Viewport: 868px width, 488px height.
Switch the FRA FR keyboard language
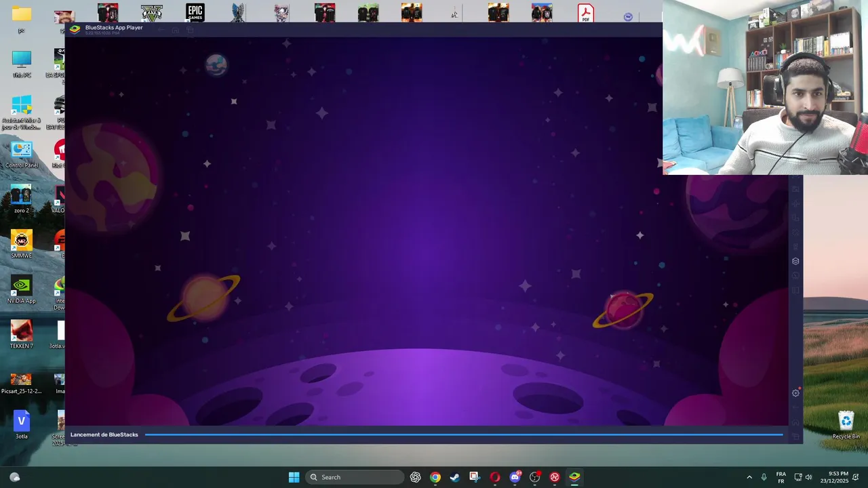click(x=781, y=477)
